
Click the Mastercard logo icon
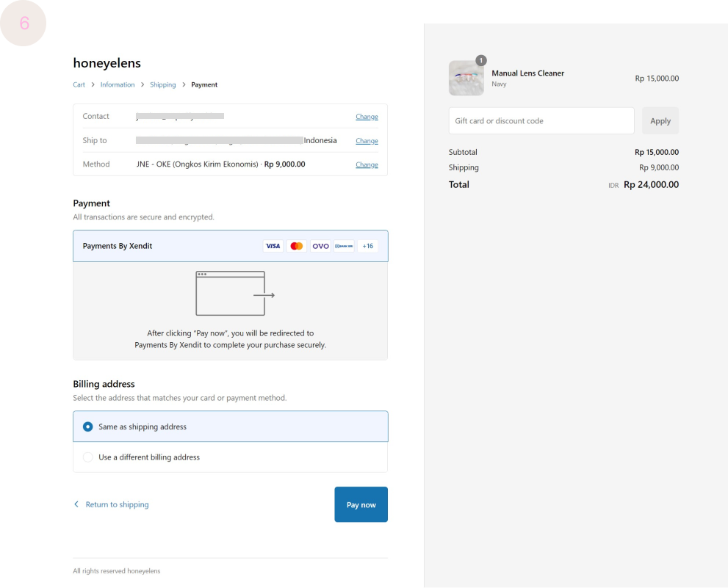point(297,246)
